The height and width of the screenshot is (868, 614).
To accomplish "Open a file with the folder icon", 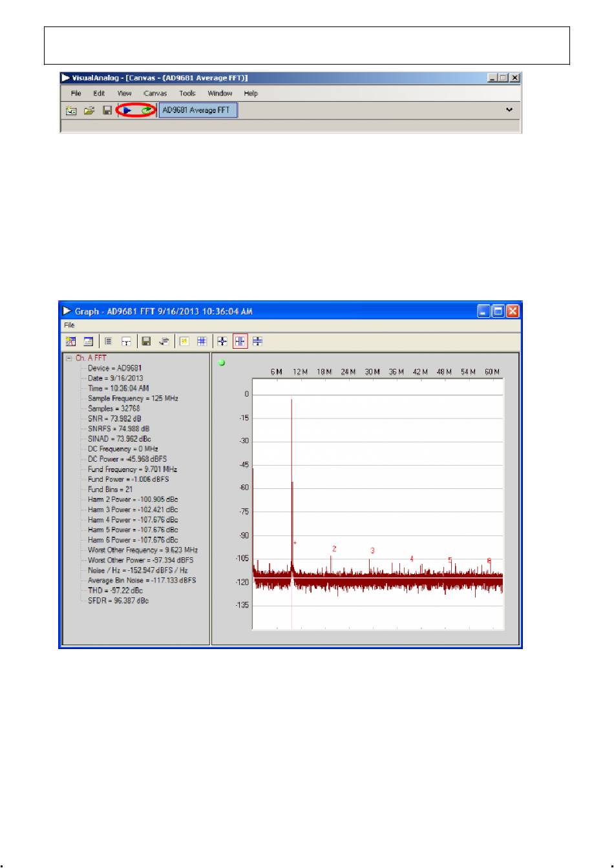I will tap(89, 110).
